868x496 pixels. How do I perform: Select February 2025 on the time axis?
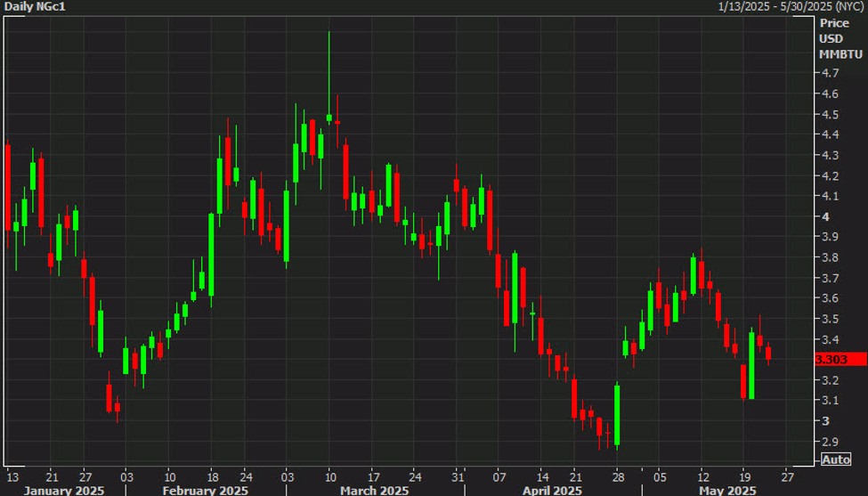[207, 490]
